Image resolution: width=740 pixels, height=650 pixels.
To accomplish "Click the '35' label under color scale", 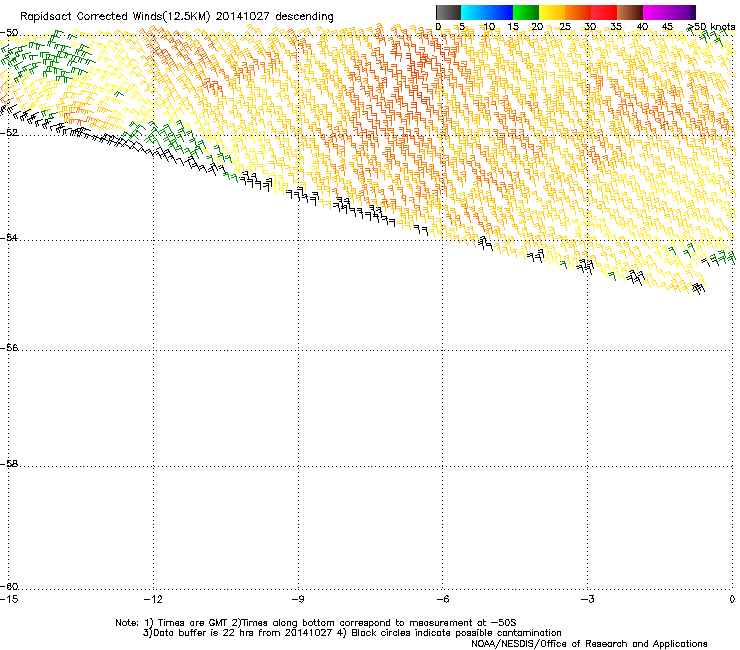I will (616, 27).
